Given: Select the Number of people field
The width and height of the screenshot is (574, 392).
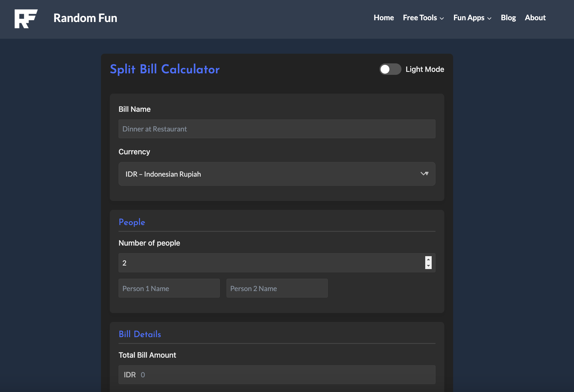Looking at the screenshot, I should pyautogui.click(x=264, y=263).
